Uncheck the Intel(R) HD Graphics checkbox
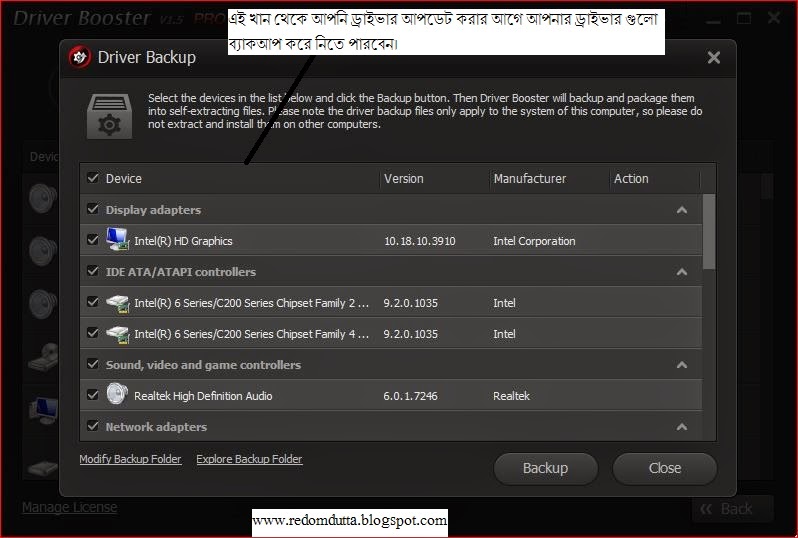Screen dimensions: 798x538 coord(93,240)
